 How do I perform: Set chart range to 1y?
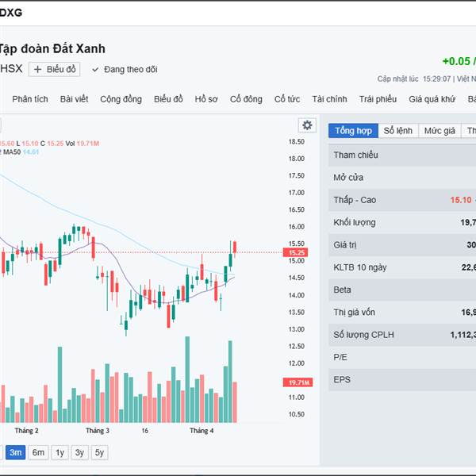(x=59, y=453)
